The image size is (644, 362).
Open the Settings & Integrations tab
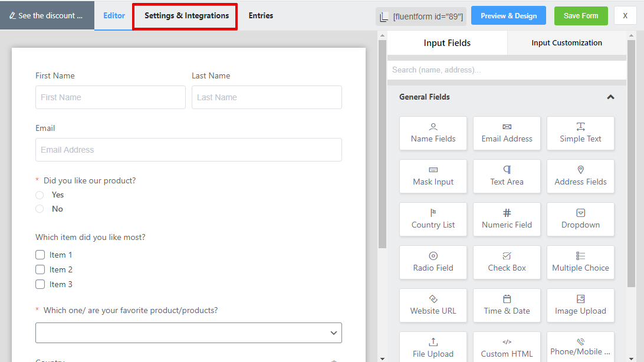(186, 15)
